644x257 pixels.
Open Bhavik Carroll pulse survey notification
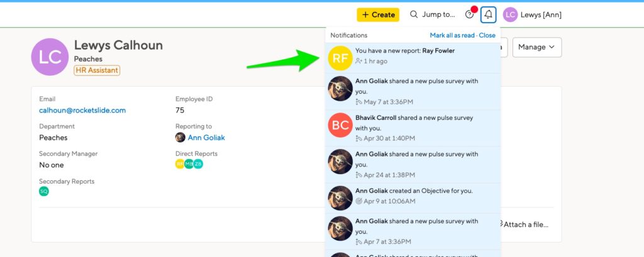click(x=413, y=128)
